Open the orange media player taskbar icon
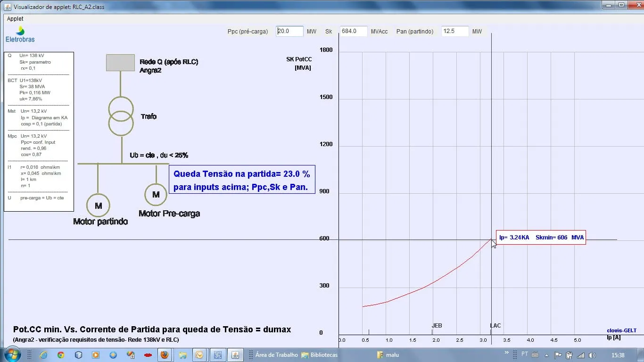Image resolution: width=644 pixels, height=362 pixels. (96, 355)
